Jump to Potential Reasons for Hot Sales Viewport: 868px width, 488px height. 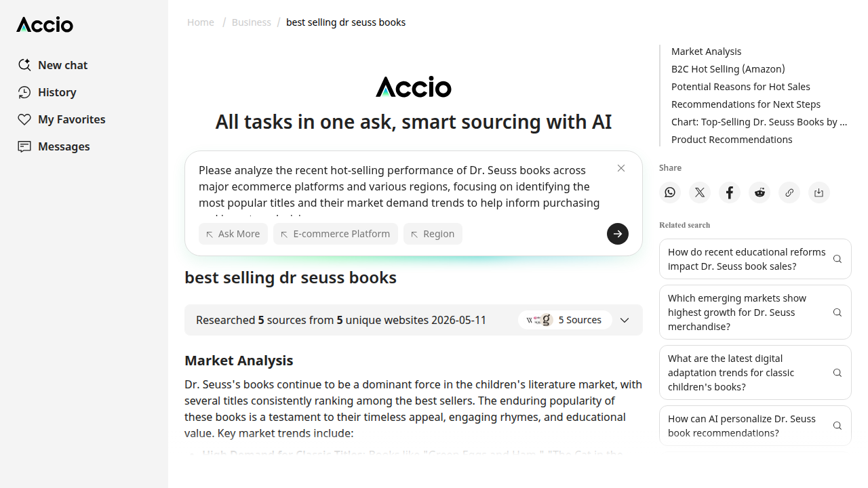coord(741,87)
